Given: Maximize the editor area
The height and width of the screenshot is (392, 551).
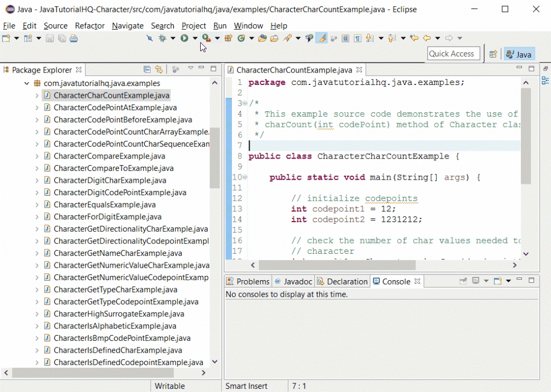Looking at the screenshot, I should click(531, 68).
